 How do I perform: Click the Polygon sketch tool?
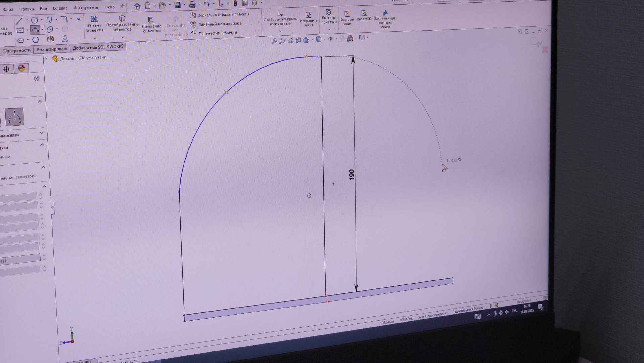click(x=36, y=40)
